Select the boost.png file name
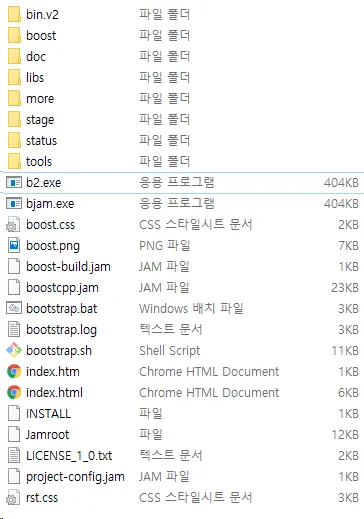 click(x=53, y=246)
